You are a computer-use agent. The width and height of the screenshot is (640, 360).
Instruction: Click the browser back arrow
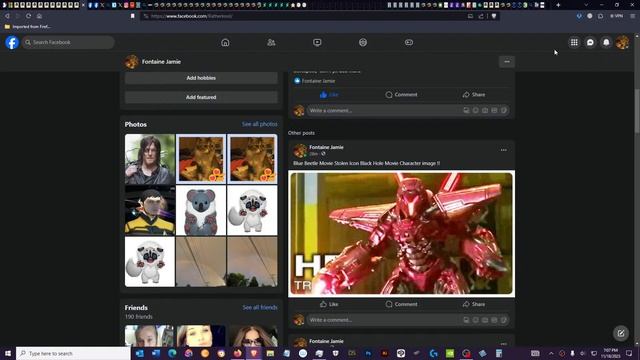point(7,16)
